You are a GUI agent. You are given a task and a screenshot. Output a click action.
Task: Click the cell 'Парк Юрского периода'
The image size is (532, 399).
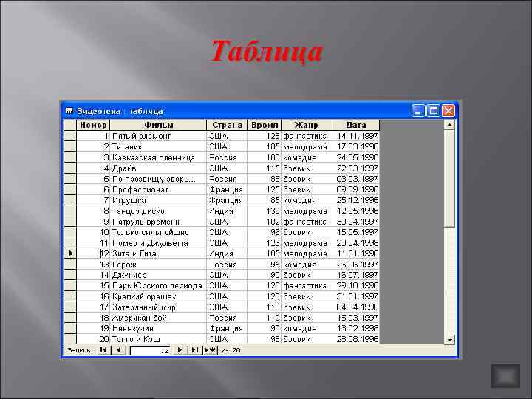point(158,286)
